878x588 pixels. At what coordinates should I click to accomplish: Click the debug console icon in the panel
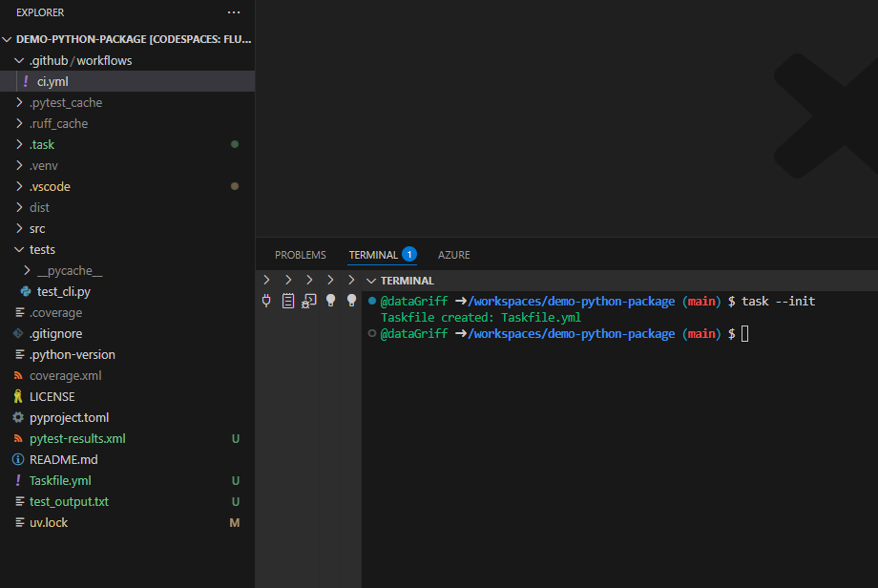(309, 301)
